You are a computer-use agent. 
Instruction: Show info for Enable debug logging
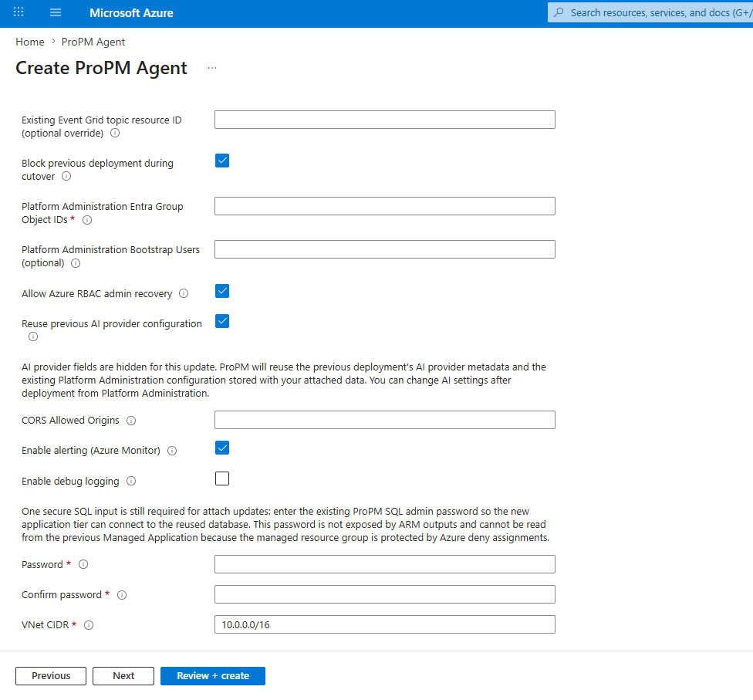click(131, 481)
